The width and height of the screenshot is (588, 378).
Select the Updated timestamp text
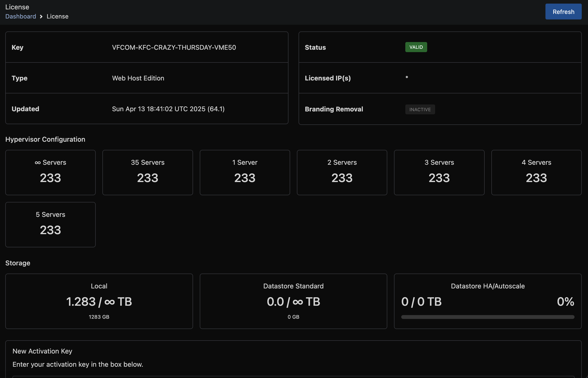point(168,109)
